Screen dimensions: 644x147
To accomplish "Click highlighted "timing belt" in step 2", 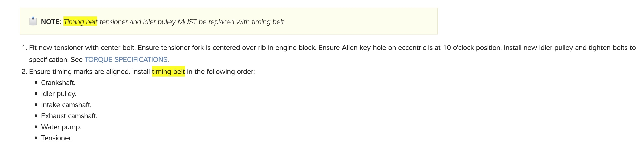I will [168, 72].
